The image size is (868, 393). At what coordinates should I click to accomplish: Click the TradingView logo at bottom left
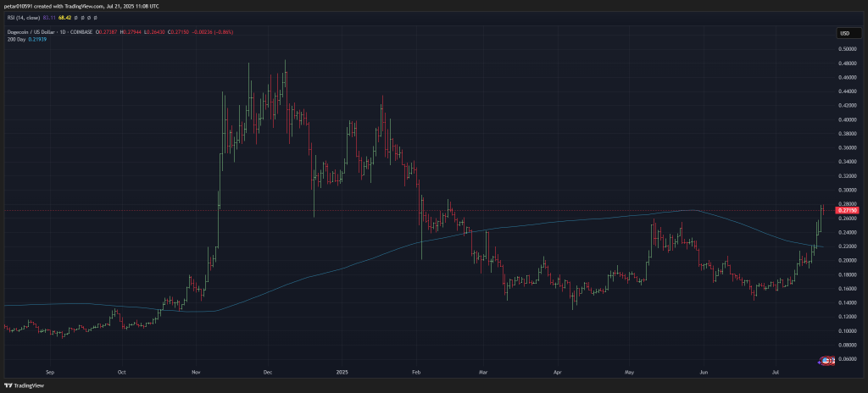25,385
